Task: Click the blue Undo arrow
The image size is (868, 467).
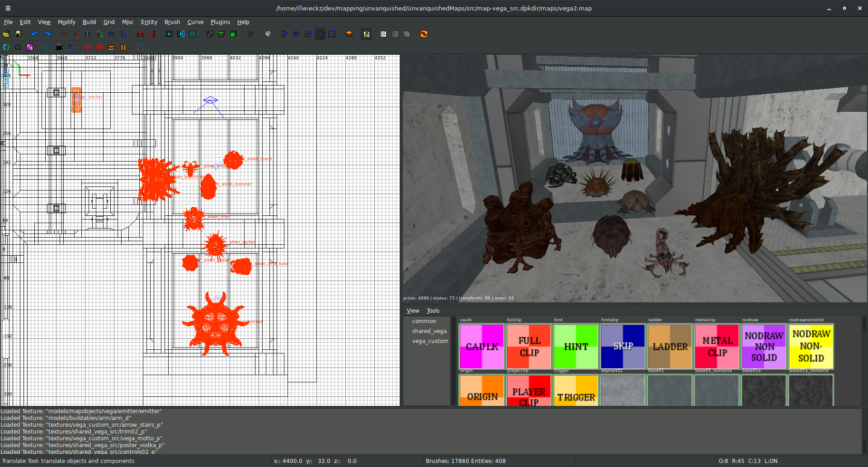Action: pos(35,34)
